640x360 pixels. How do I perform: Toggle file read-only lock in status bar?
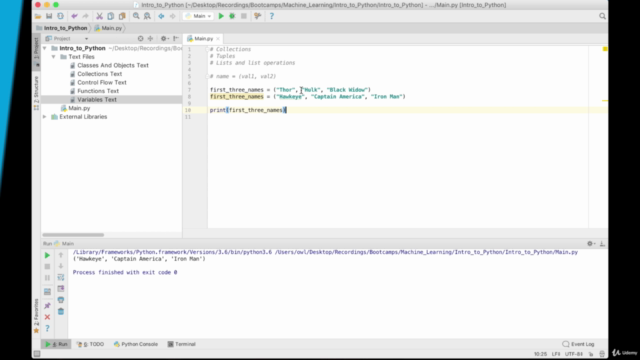pos(591,354)
